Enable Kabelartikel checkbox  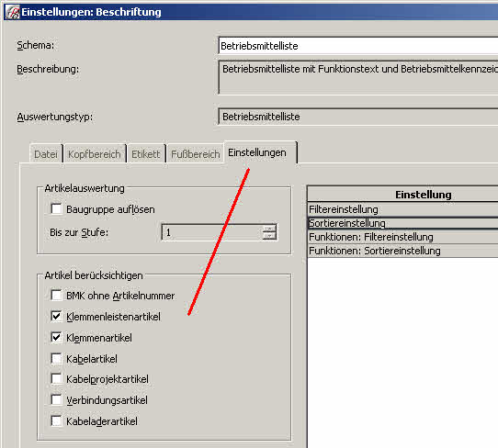coord(57,358)
